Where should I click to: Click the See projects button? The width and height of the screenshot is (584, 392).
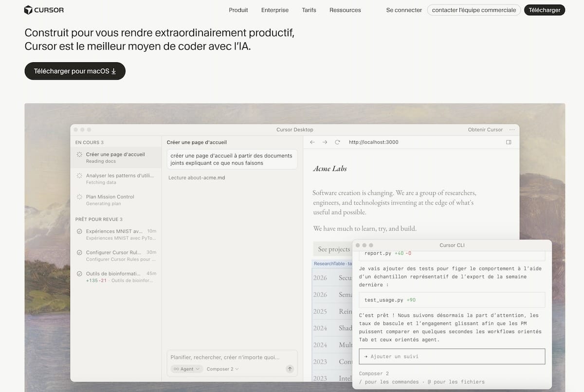334,249
